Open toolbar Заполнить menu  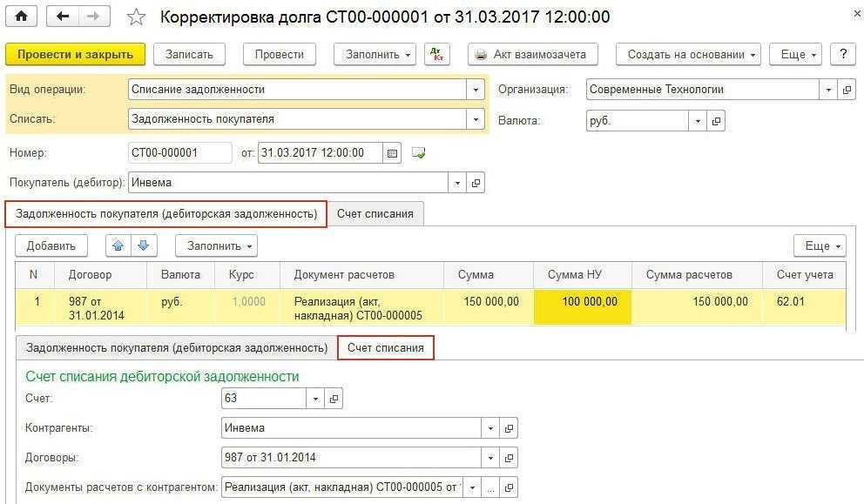pos(375,55)
